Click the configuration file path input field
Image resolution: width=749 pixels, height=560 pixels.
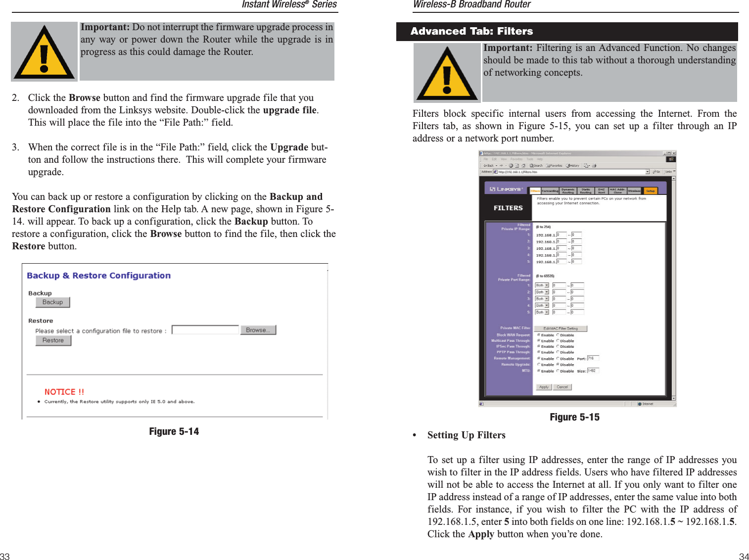pos(205,330)
